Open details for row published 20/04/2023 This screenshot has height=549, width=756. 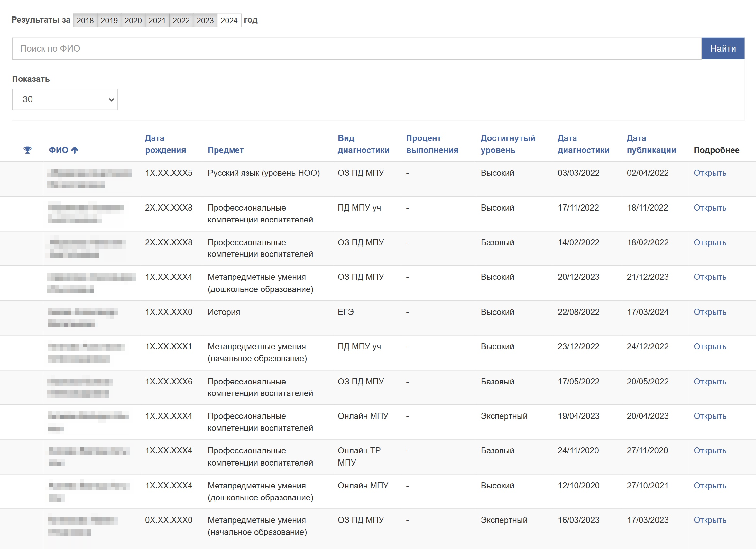(x=710, y=416)
